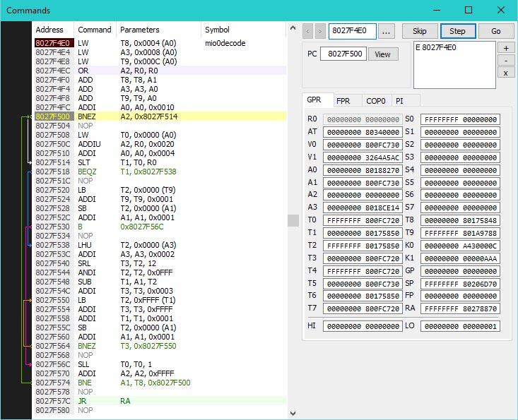Viewport: 518px width, 420px height.
Task: Edit the S4 register value field
Action: 460,170
